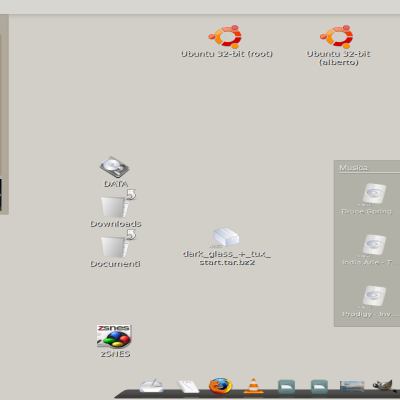Viewport: 400px width, 400px height.
Task: Launch VLC media player from the dock
Action: click(253, 386)
